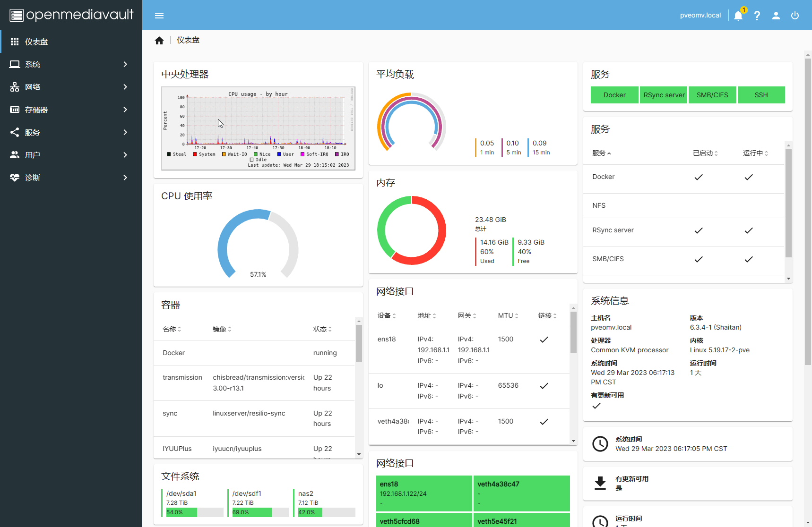Open the notifications bell icon
812x527 pixels.
[738, 16]
